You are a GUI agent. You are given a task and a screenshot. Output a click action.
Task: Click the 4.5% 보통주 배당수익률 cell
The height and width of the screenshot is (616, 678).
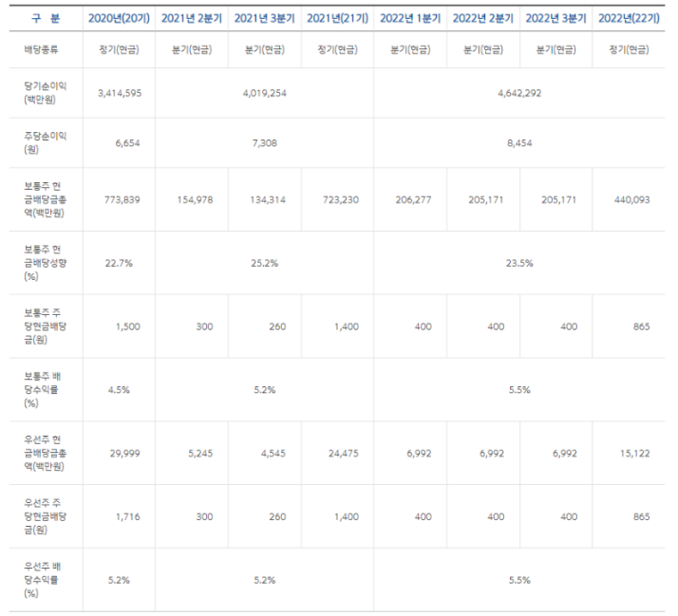point(119,390)
